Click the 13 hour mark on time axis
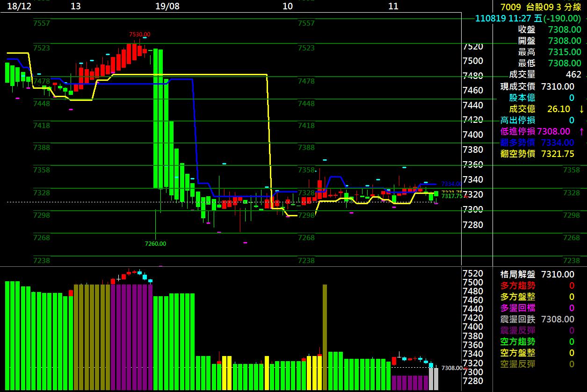587x392 pixels. click(75, 6)
